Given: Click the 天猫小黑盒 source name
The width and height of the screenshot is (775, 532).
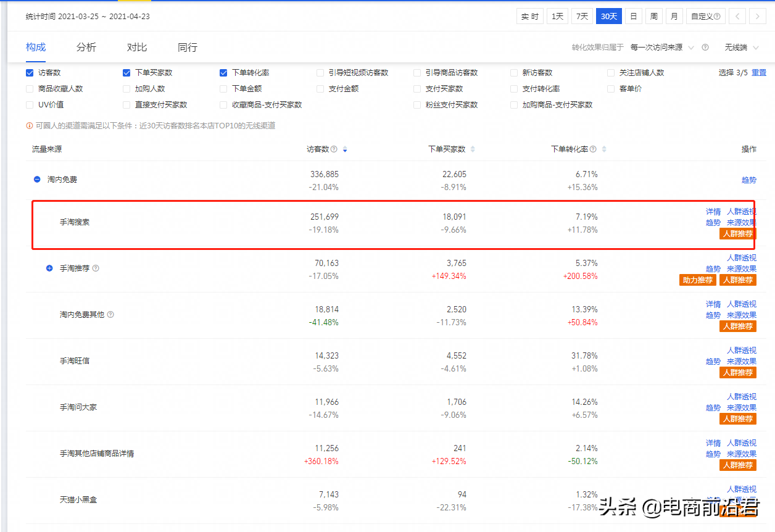Looking at the screenshot, I should click(78, 500).
